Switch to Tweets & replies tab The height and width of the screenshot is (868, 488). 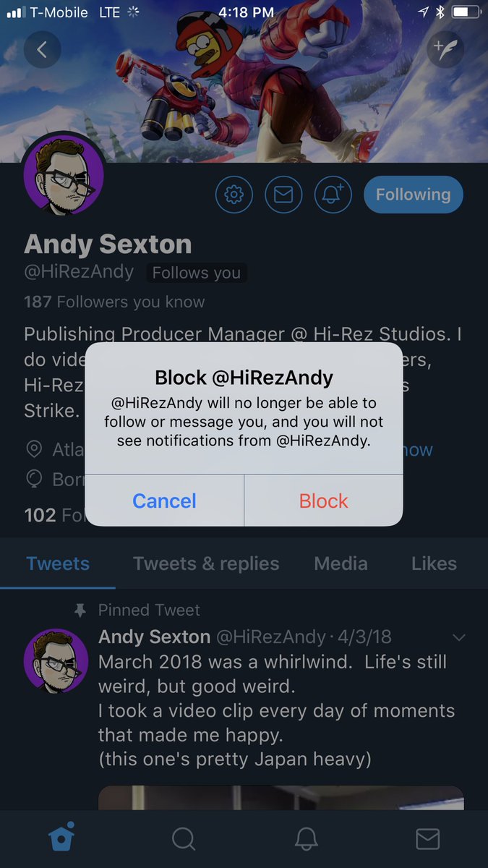click(x=206, y=563)
